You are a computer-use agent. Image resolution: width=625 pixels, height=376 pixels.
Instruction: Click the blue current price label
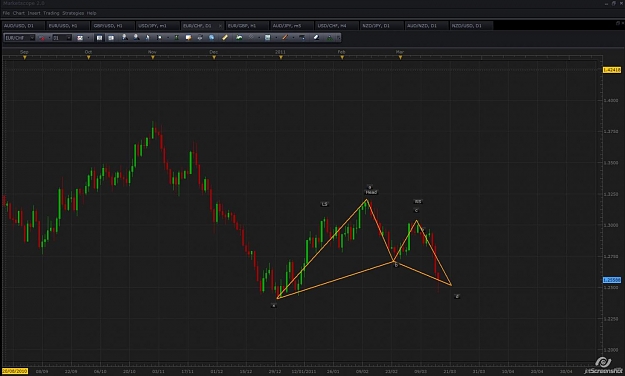(x=612, y=280)
